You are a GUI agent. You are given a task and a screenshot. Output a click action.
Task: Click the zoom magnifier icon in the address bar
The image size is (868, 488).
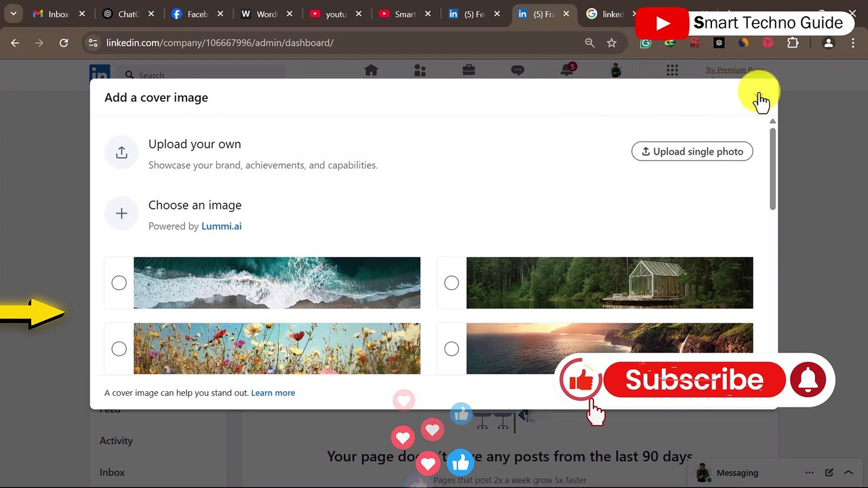(x=590, y=43)
